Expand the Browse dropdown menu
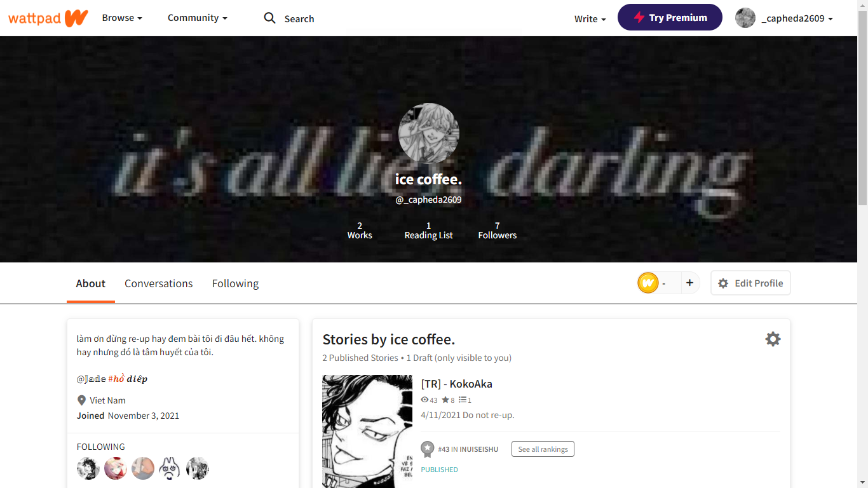This screenshot has height=488, width=868. pyautogui.click(x=122, y=18)
